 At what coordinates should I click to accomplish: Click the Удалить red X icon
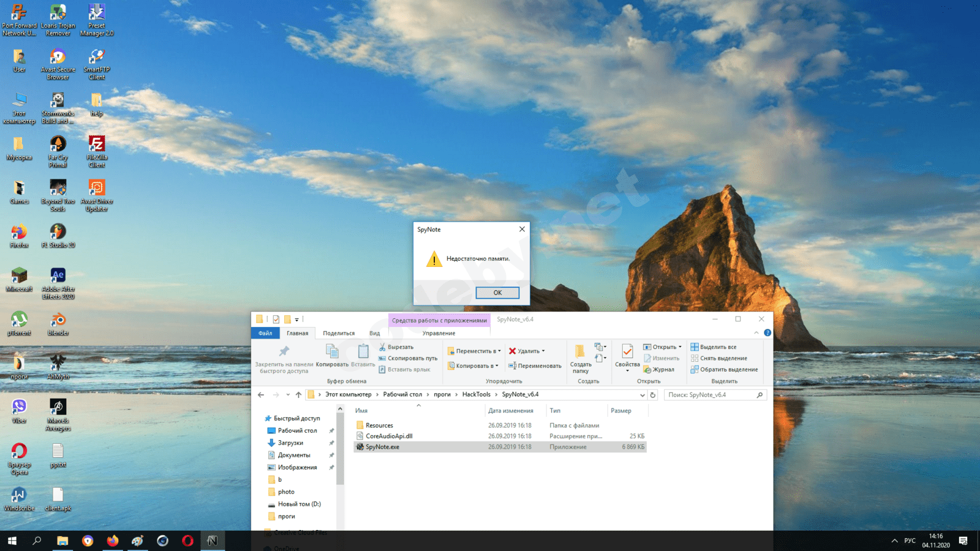(x=513, y=351)
